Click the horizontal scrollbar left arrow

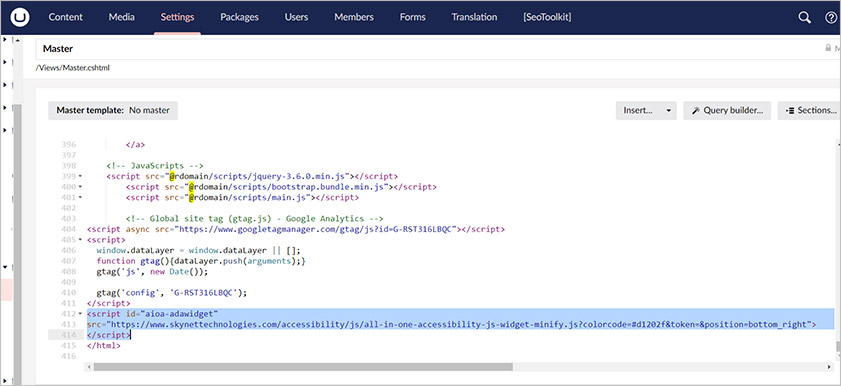point(88,367)
